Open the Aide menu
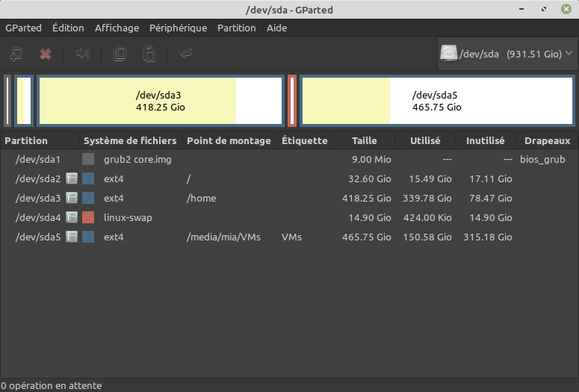The image size is (579, 392). (276, 28)
